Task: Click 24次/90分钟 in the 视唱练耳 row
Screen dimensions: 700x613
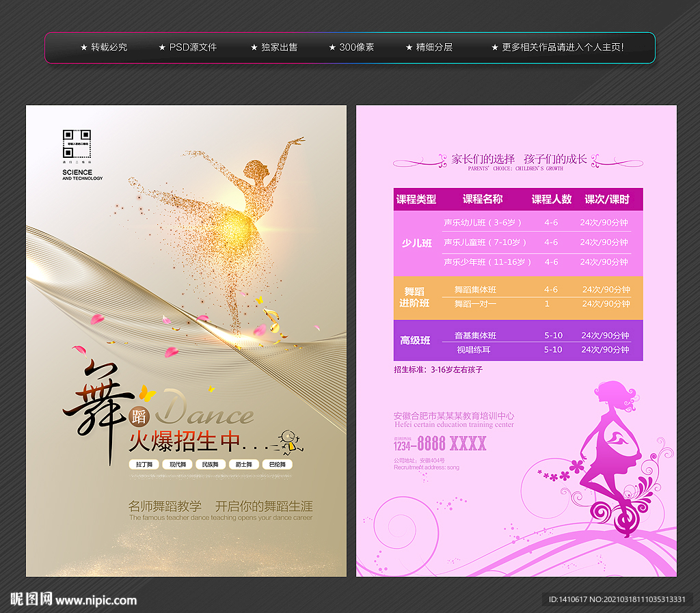Action: (605, 350)
